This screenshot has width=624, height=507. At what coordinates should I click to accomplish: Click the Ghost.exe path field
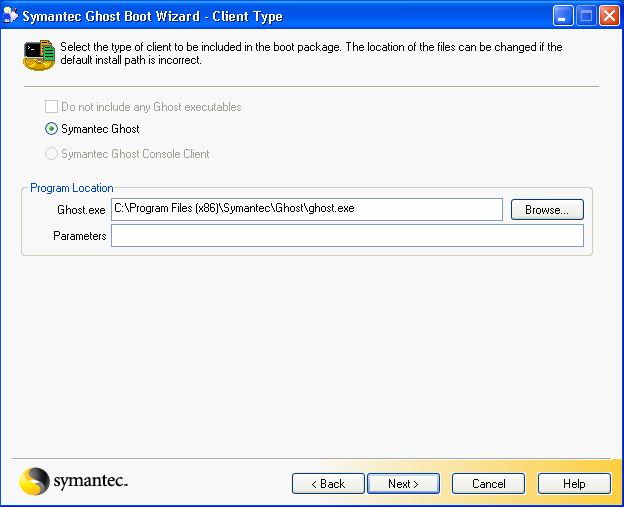tap(307, 209)
